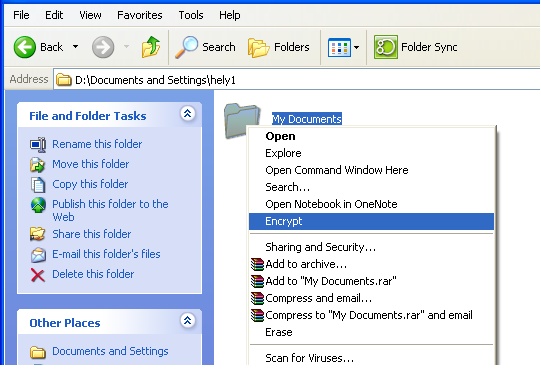Click the Rename this folder icon
541x384 pixels.
click(x=38, y=144)
